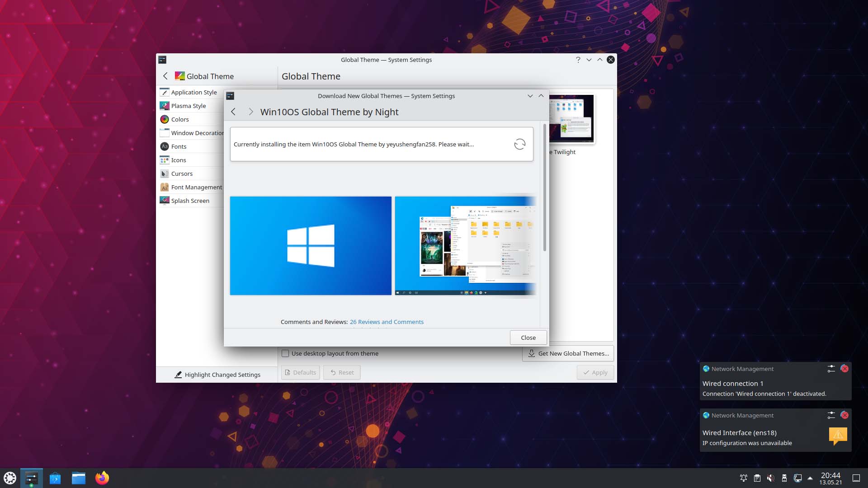The height and width of the screenshot is (488, 868).
Task: Dismiss the Wired Interface (ens18) notification
Action: (844, 415)
